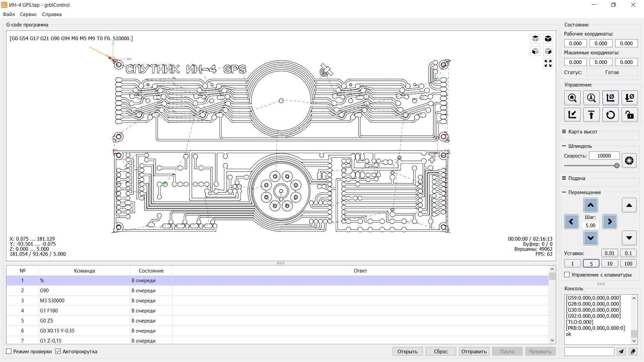
Task: Enable Режим проверки check mode
Action: (9, 351)
